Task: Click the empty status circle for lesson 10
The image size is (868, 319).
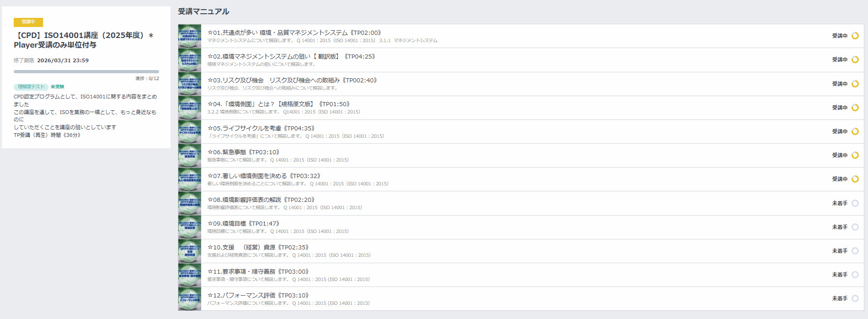Action: pyautogui.click(x=855, y=251)
